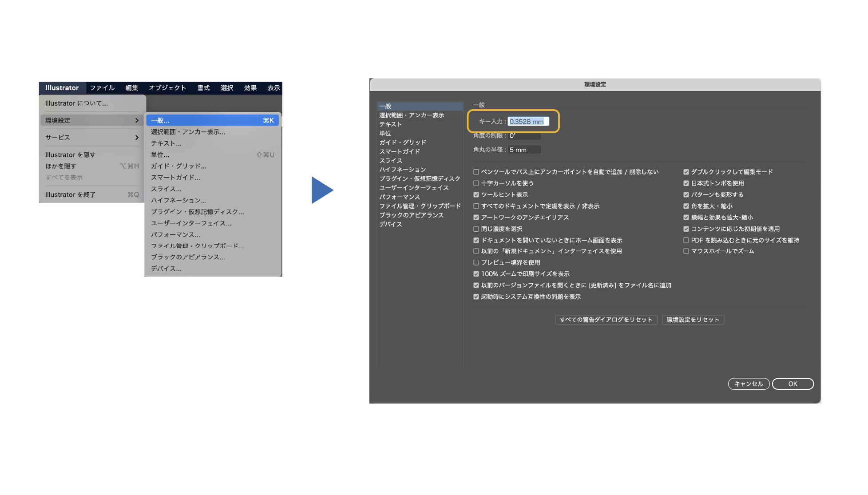Open the 編集 menu in the menu bar
This screenshot has height=495, width=868.
coord(131,88)
